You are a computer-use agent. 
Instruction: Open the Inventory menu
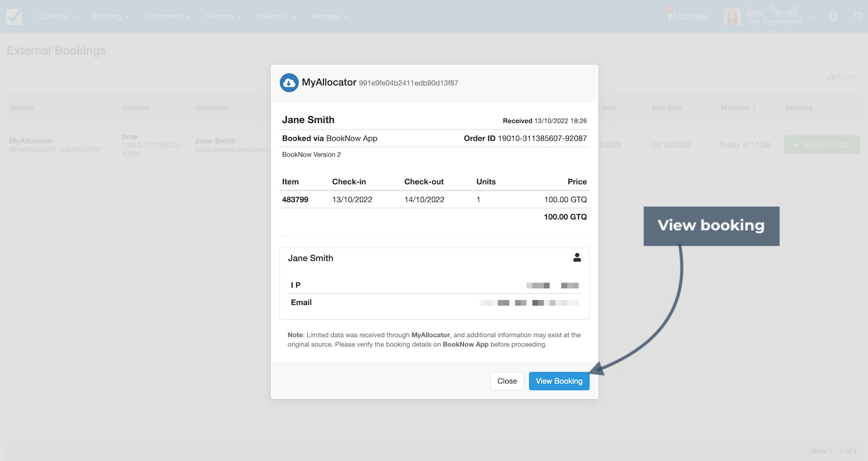point(276,16)
